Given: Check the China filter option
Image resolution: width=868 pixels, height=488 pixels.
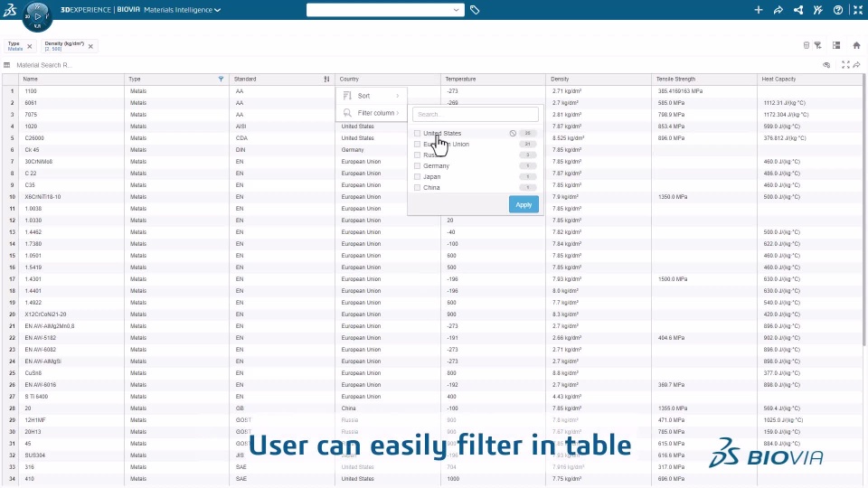Looking at the screenshot, I should pyautogui.click(x=418, y=188).
